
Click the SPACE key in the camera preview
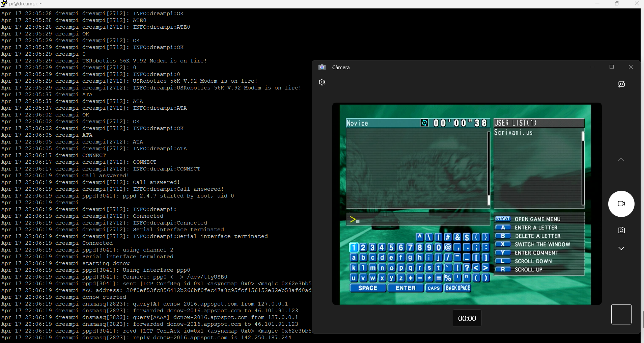tap(368, 288)
